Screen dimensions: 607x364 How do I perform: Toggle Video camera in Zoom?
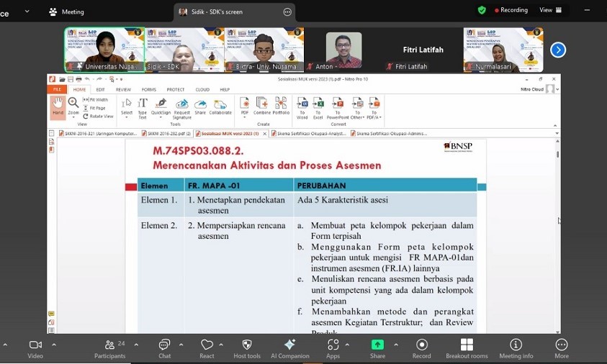pyautogui.click(x=35, y=349)
